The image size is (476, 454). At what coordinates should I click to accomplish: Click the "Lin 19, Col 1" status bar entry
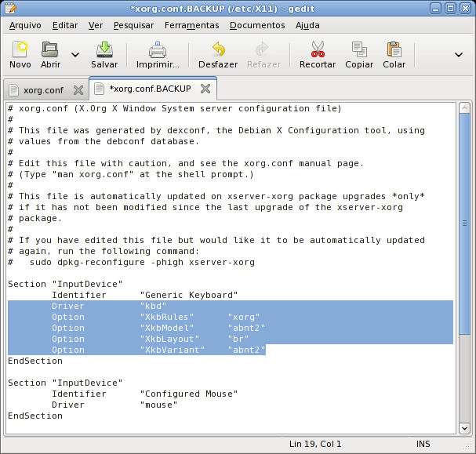pos(315,444)
